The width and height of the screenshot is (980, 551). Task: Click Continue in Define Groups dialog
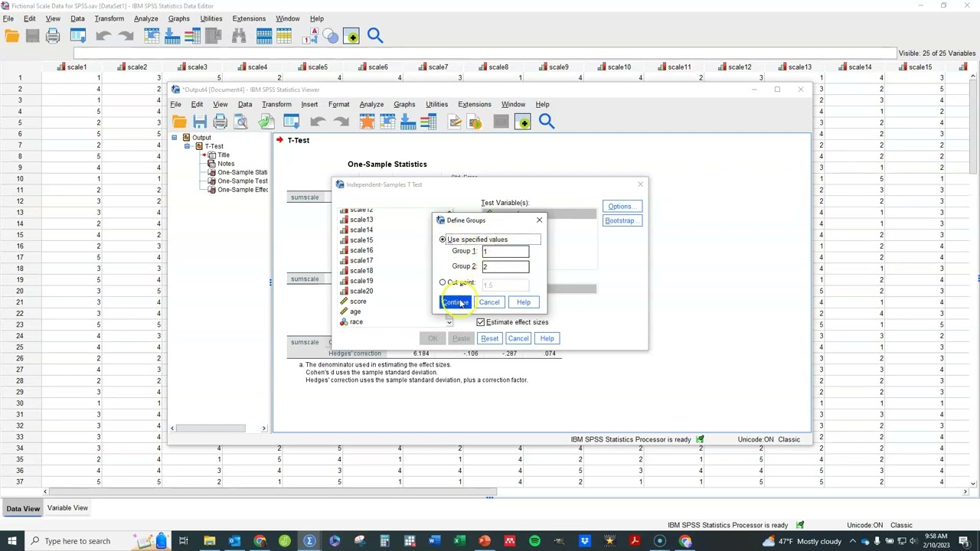pos(455,302)
